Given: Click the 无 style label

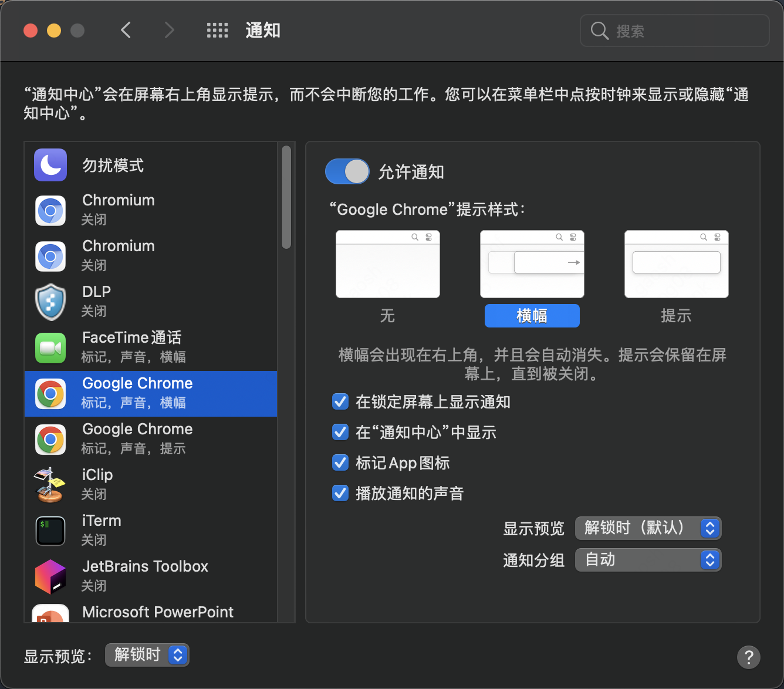Looking at the screenshot, I should 388,316.
